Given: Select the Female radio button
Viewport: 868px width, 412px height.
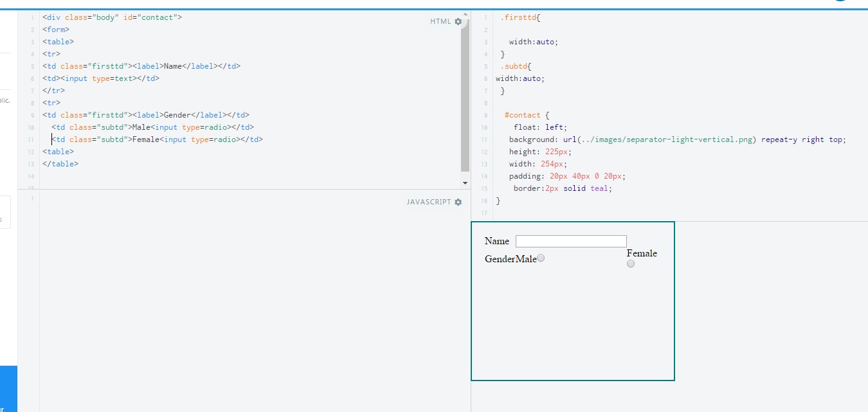Looking at the screenshot, I should point(631,263).
